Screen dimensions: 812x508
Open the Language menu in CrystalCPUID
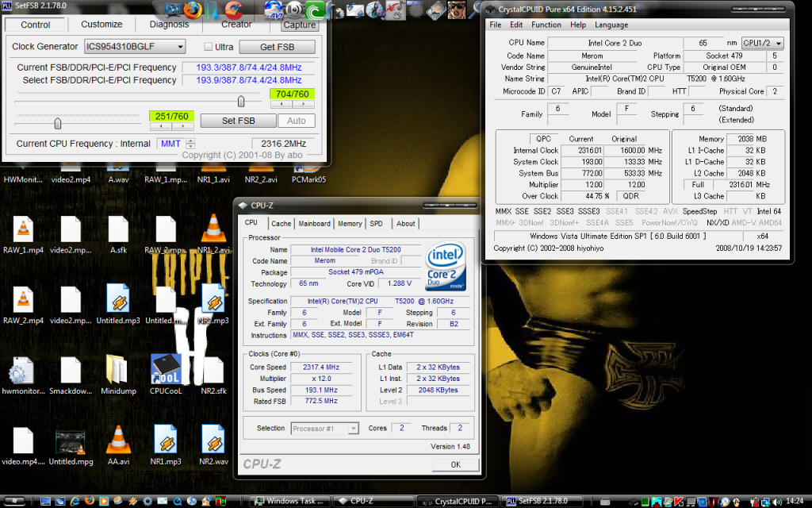pos(611,25)
